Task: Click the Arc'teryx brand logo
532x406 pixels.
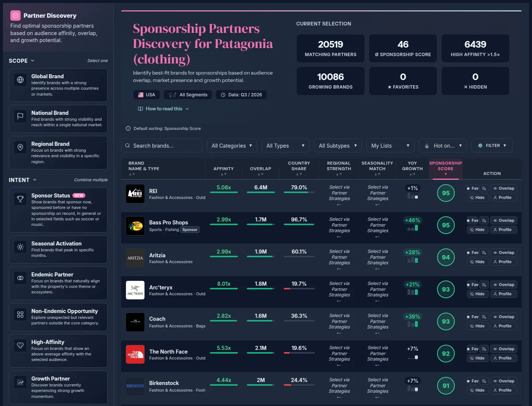Action: tap(135, 290)
